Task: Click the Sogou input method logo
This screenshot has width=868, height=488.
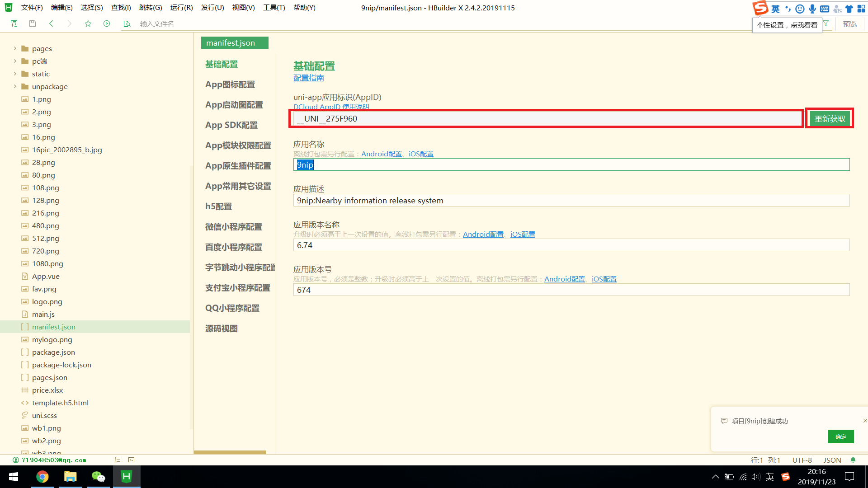Action: pos(760,8)
